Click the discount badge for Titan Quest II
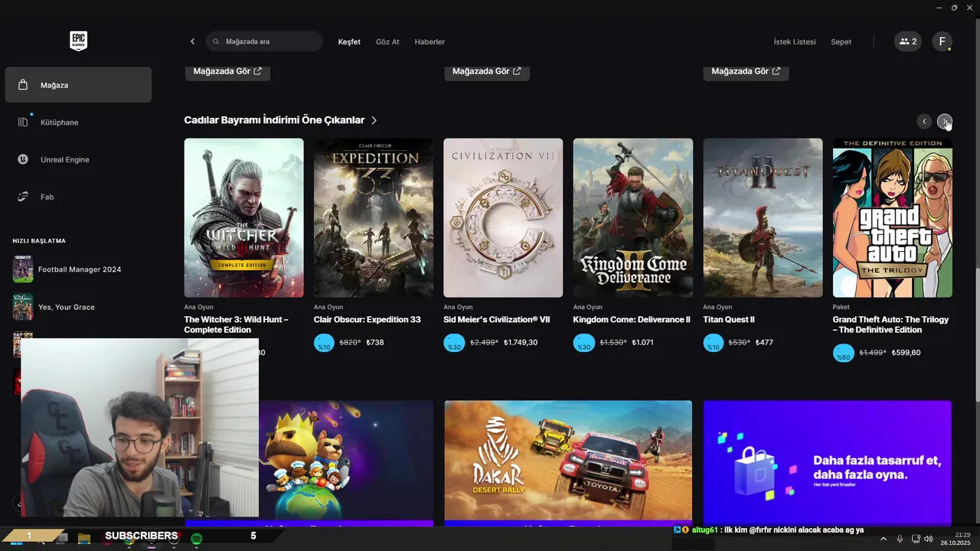Viewport: 980px width, 551px height. coord(714,343)
